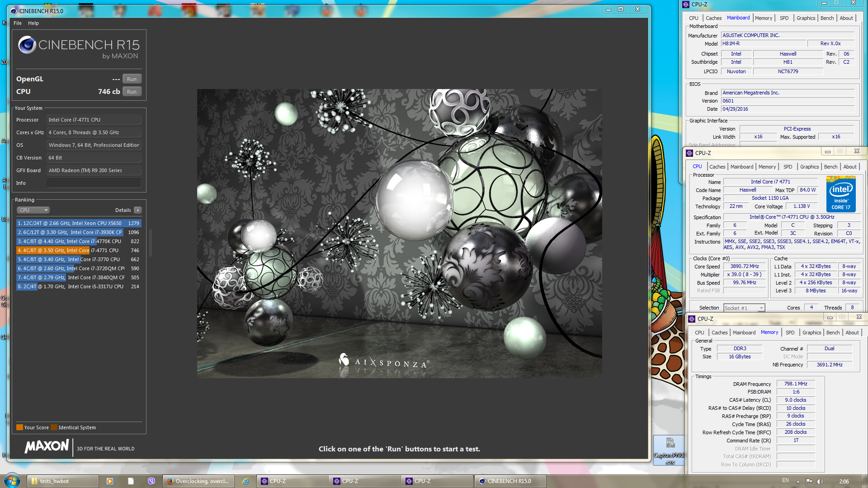Open Bench tab in top CPU-Z window
The width and height of the screenshot is (868, 488).
(x=827, y=18)
